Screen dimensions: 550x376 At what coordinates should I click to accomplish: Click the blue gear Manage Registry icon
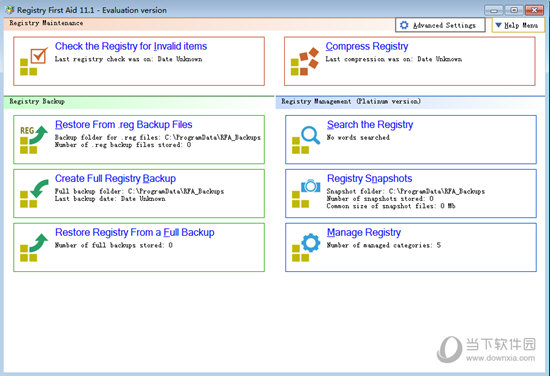tap(306, 247)
